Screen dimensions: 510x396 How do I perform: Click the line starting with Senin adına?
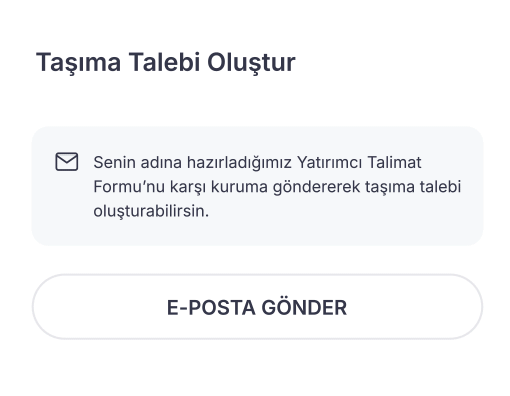coord(257,163)
